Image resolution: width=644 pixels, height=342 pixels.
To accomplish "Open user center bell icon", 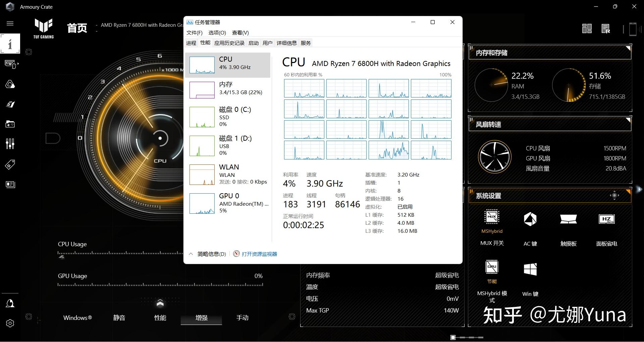I will (10, 303).
